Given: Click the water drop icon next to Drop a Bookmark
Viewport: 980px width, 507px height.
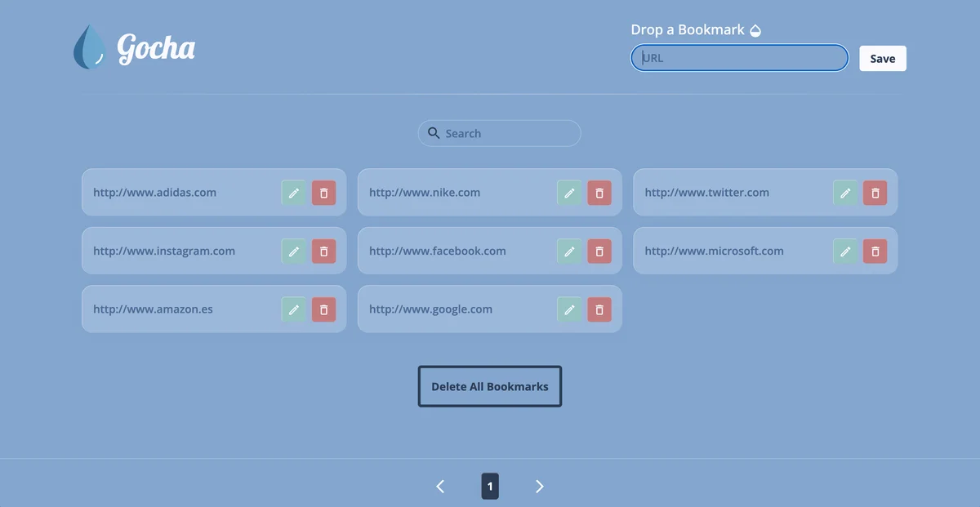Looking at the screenshot, I should coord(755,29).
